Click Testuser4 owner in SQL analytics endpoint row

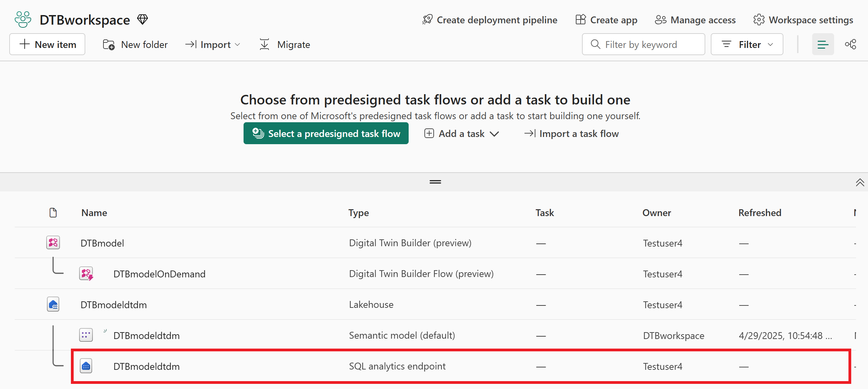click(x=662, y=366)
